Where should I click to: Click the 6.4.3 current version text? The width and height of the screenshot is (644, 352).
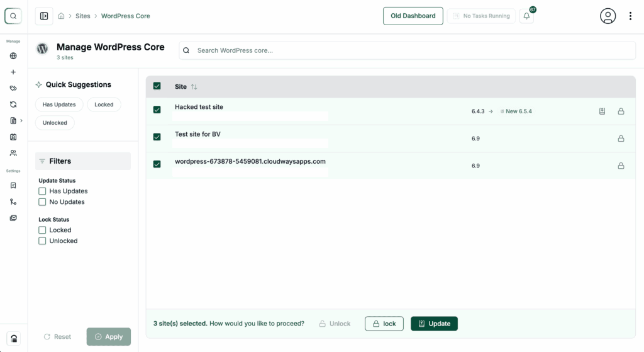[x=478, y=111]
